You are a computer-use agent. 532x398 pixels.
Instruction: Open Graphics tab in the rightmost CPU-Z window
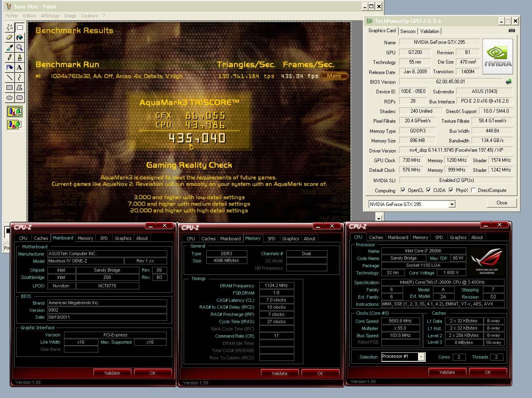458,237
